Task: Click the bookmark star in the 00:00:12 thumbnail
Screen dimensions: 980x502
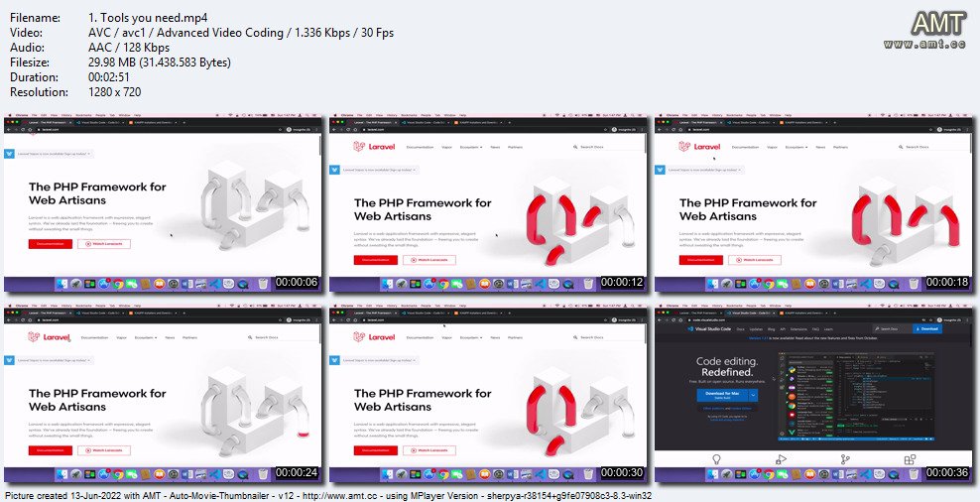Action: pos(606,129)
